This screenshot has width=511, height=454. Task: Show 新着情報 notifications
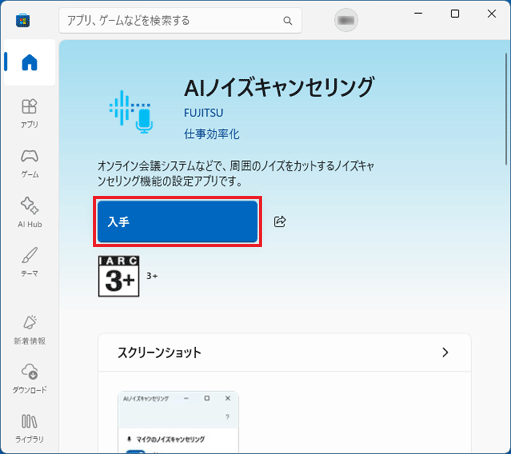pyautogui.click(x=29, y=329)
